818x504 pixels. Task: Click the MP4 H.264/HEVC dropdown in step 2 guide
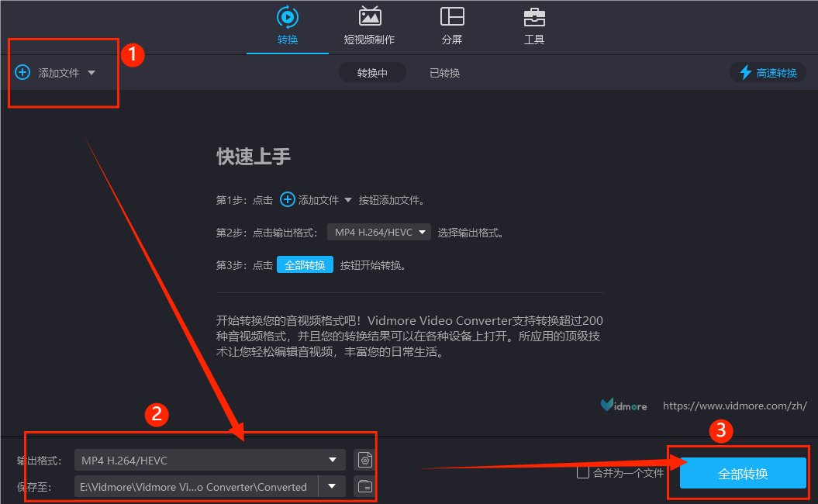(x=378, y=232)
